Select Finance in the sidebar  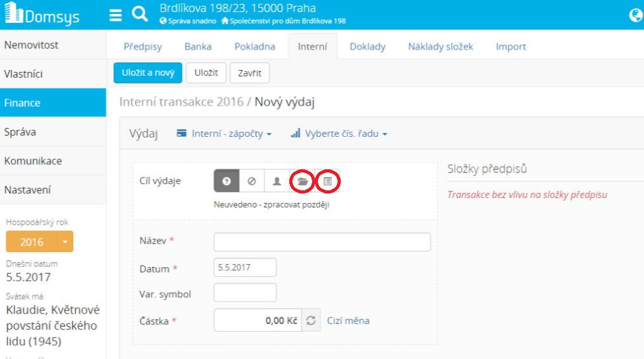pos(53,103)
